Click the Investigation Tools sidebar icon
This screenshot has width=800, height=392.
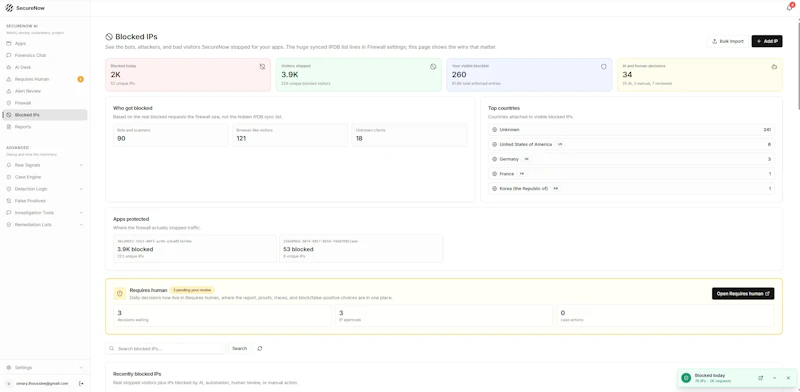pyautogui.click(x=9, y=212)
